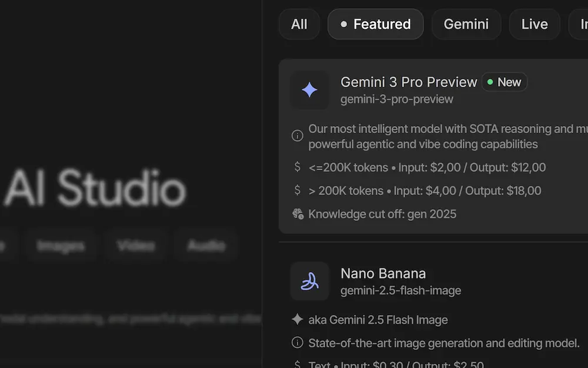Image resolution: width=588 pixels, height=368 pixels.
Task: Click the sparkle icon next to aka Gemini 2.5 Flash Image
Action: coord(298,320)
